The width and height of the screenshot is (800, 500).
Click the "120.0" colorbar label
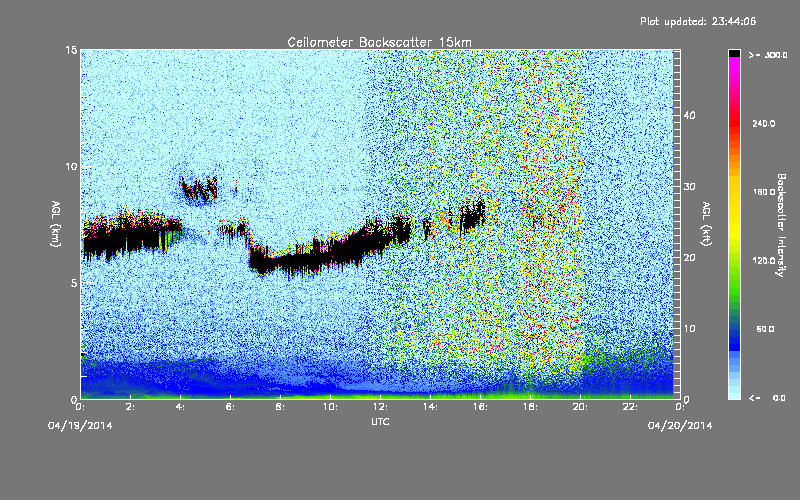point(764,261)
